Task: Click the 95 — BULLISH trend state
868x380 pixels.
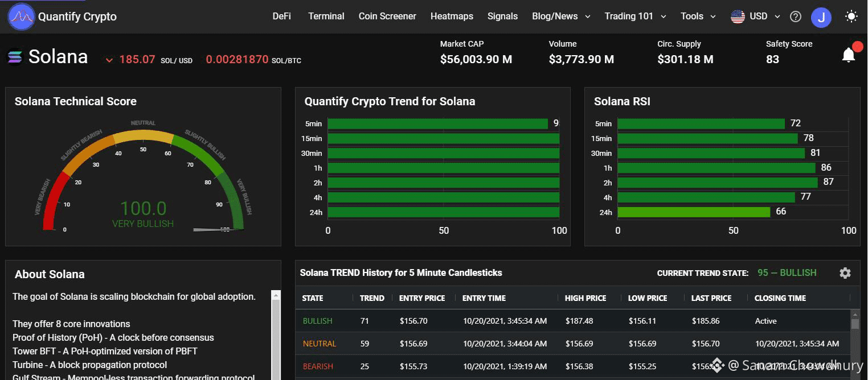Action: click(787, 273)
